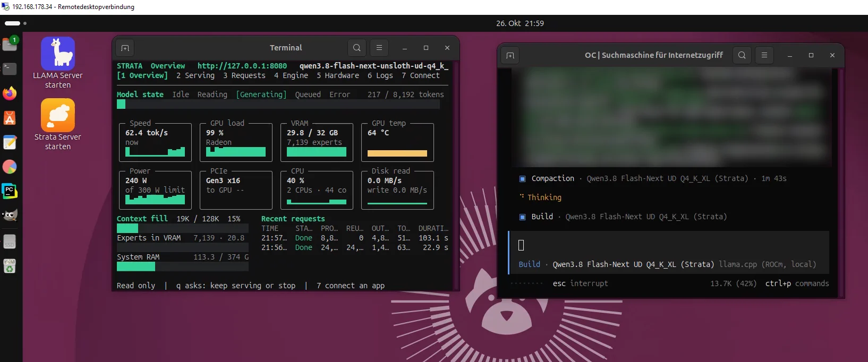Go to the 7 Connect tab
The height and width of the screenshot is (362, 868).
tap(421, 75)
